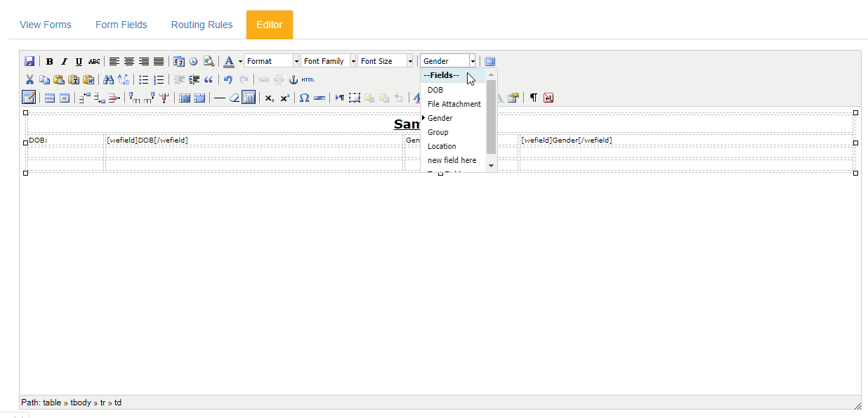Click the Indent icon
Image resolution: width=868 pixels, height=418 pixels.
point(193,79)
